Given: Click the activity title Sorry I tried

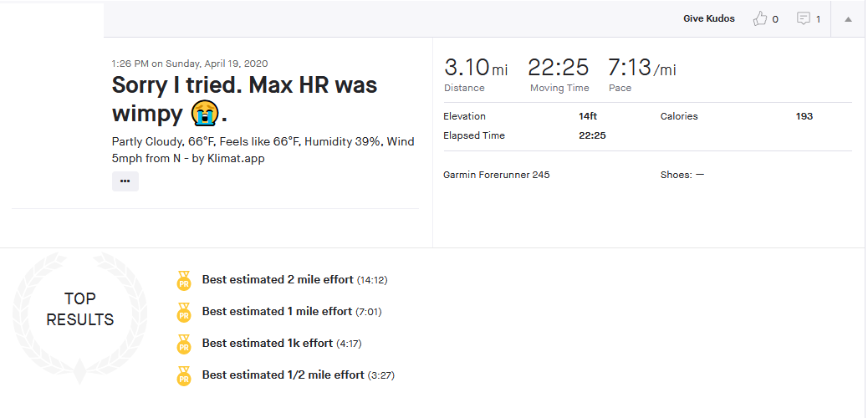Looking at the screenshot, I should (244, 99).
